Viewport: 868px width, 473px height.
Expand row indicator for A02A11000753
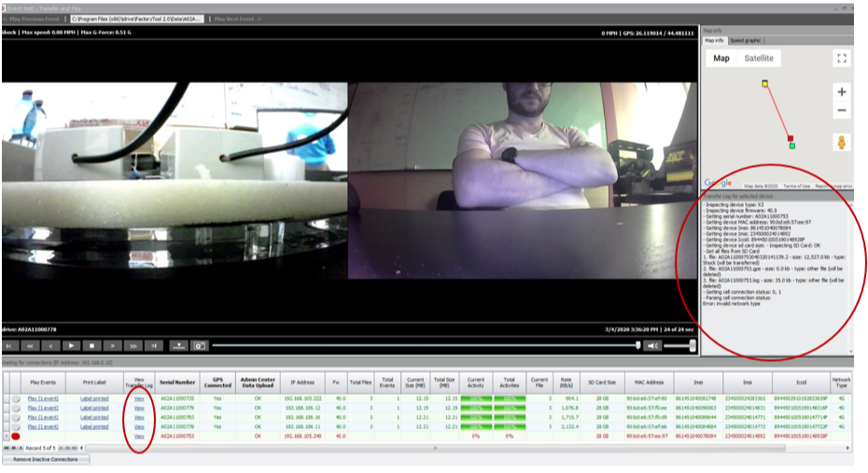[7, 436]
